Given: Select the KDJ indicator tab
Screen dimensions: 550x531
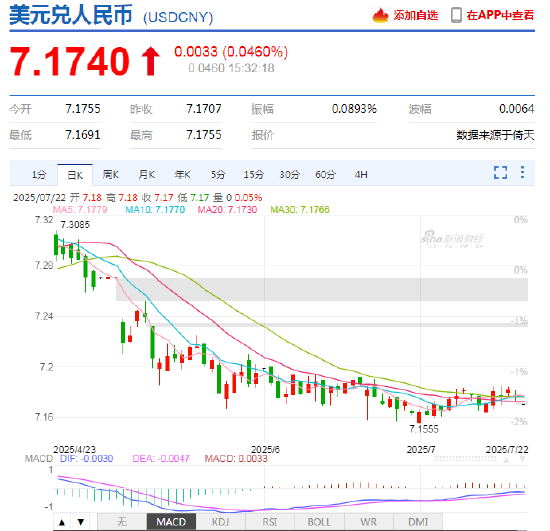Looking at the screenshot, I should coord(221,522).
